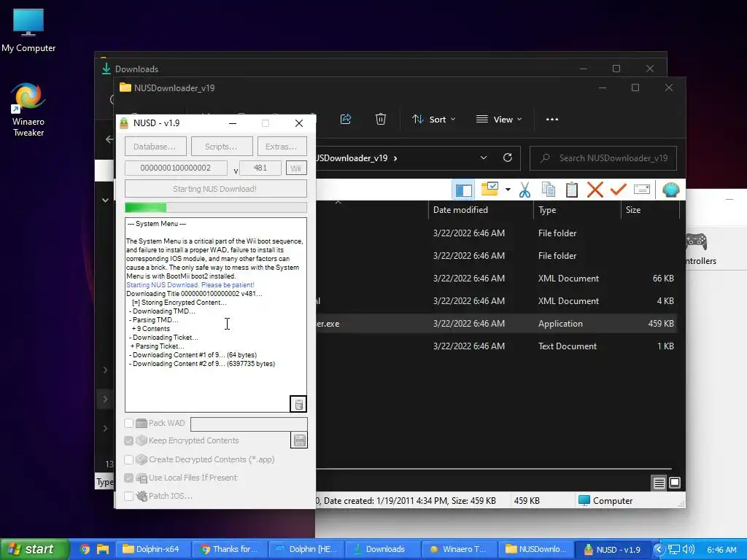
Task: Switch to details view icon
Action: click(659, 483)
